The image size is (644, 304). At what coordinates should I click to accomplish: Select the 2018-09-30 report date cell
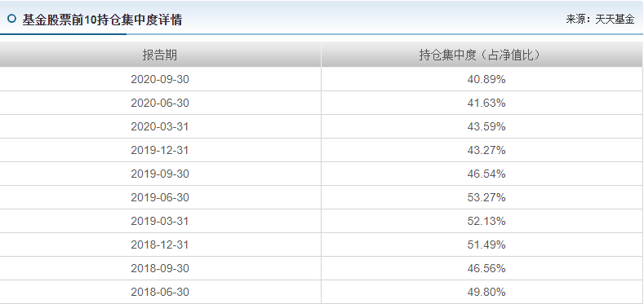(x=160, y=268)
